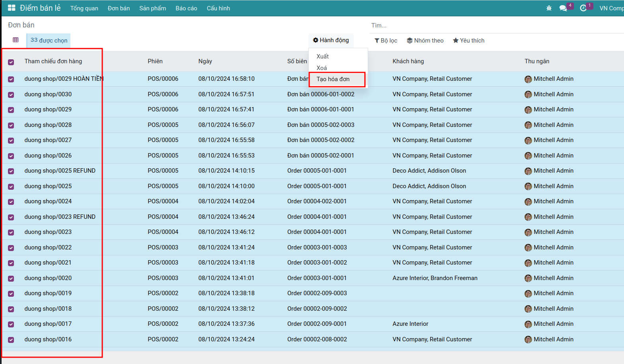The height and width of the screenshot is (364, 624).
Task: Click cashier avatar in duong shop/0024 row
Action: click(528, 202)
